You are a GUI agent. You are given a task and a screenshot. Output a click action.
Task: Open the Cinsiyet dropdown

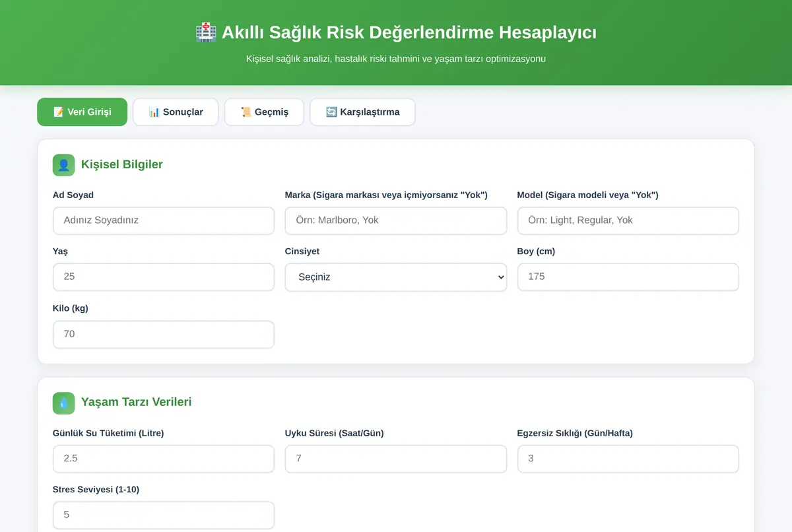click(x=396, y=277)
